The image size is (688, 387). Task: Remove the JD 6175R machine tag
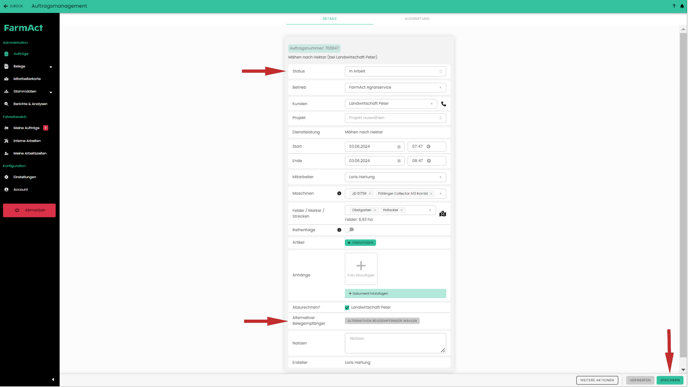pyautogui.click(x=370, y=194)
